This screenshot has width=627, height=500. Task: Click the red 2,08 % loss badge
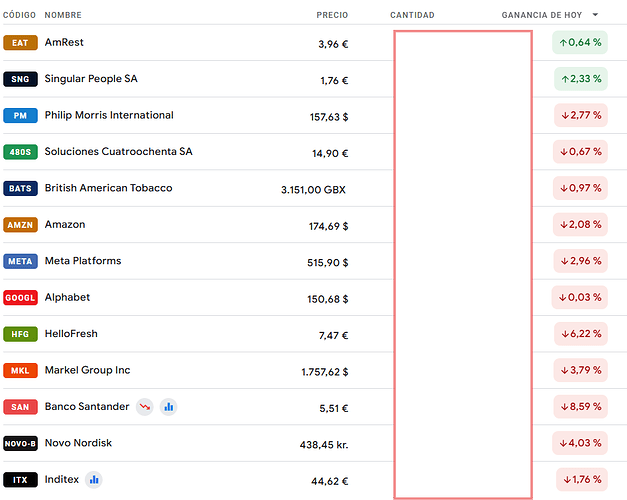(x=580, y=224)
